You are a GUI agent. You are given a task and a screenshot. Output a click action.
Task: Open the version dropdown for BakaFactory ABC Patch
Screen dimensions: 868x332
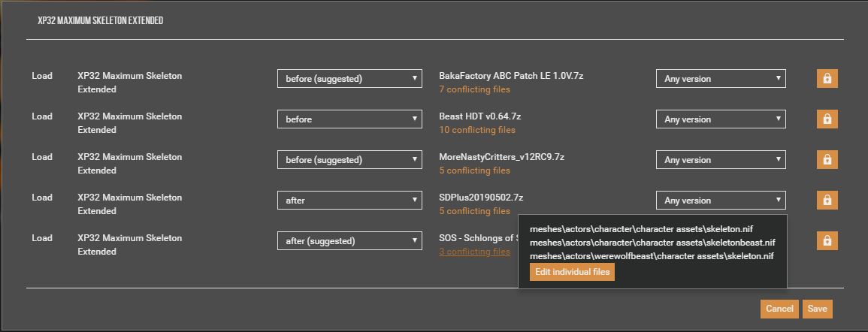(x=721, y=79)
